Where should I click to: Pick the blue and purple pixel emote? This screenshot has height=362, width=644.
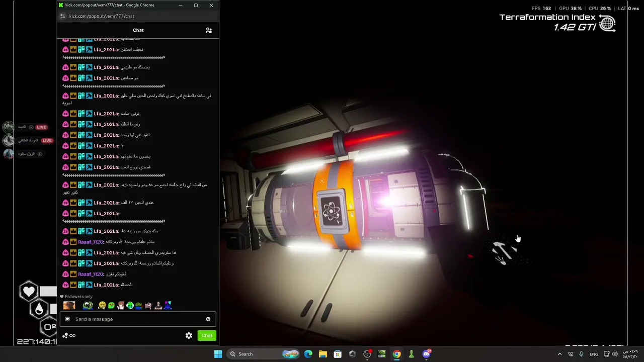(168, 305)
